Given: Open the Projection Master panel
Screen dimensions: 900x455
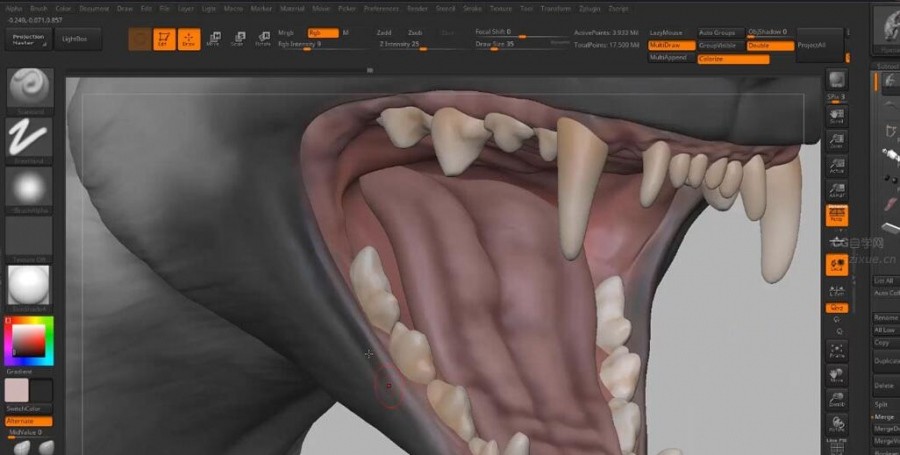Looking at the screenshot, I should click(30, 38).
